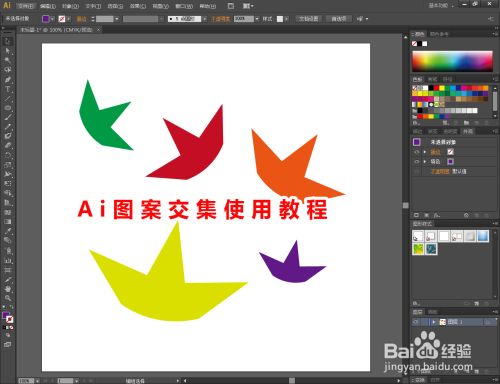Screen dimensions: 500x384
Task: Select the Lasso tool
Action: coord(7,70)
